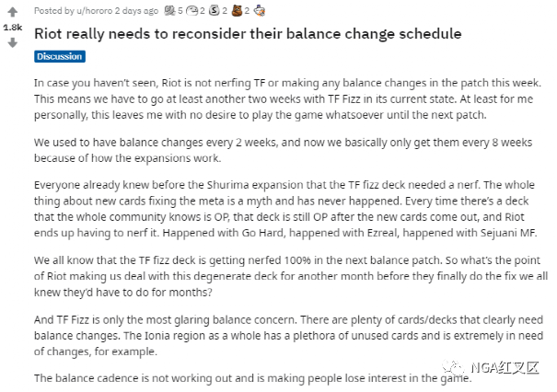557x392 pixels.
Task: Click the WeChat logo in the watermark
Action: pyautogui.click(x=453, y=367)
